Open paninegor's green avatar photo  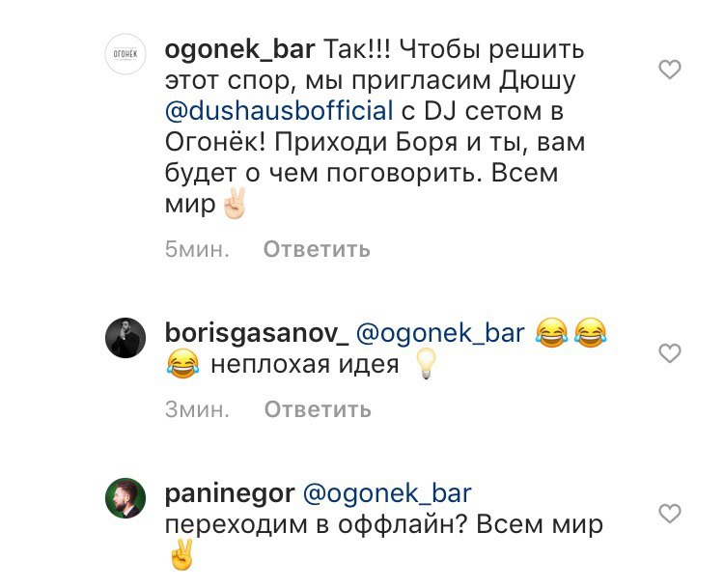tap(125, 498)
